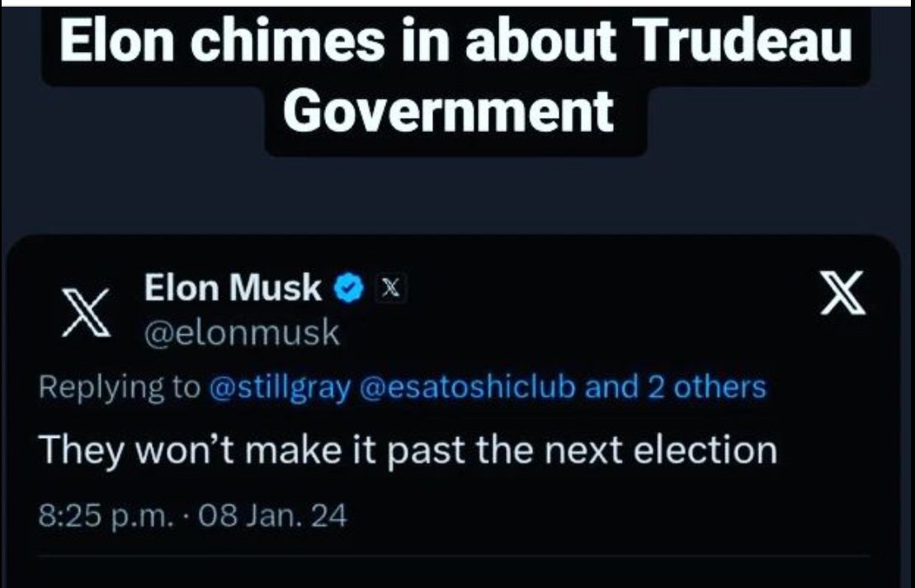
Task: Show the "and 2 others" reply recipients
Action: click(x=675, y=388)
